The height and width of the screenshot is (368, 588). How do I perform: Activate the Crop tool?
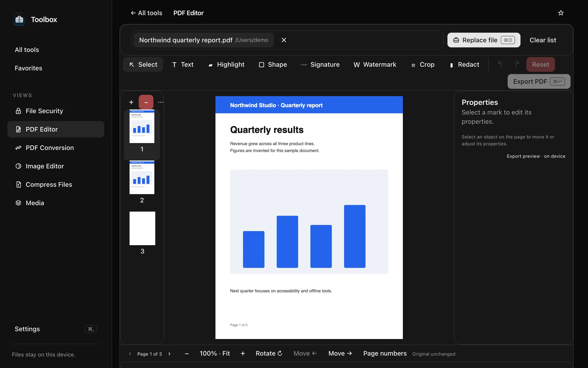[x=423, y=64]
